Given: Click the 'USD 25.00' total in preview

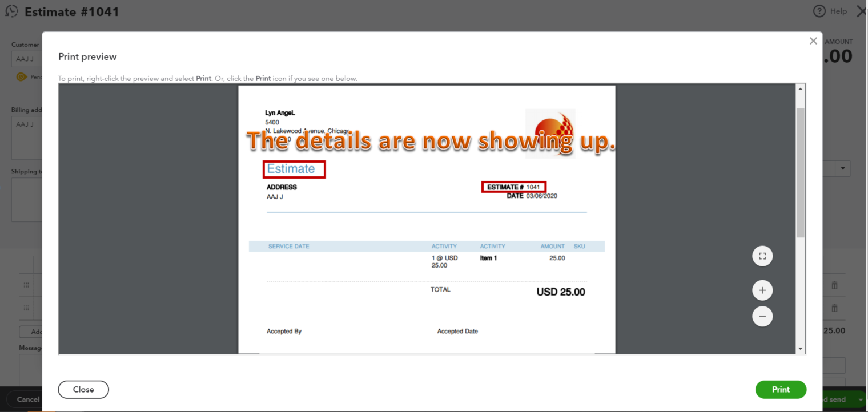Looking at the screenshot, I should 561,292.
